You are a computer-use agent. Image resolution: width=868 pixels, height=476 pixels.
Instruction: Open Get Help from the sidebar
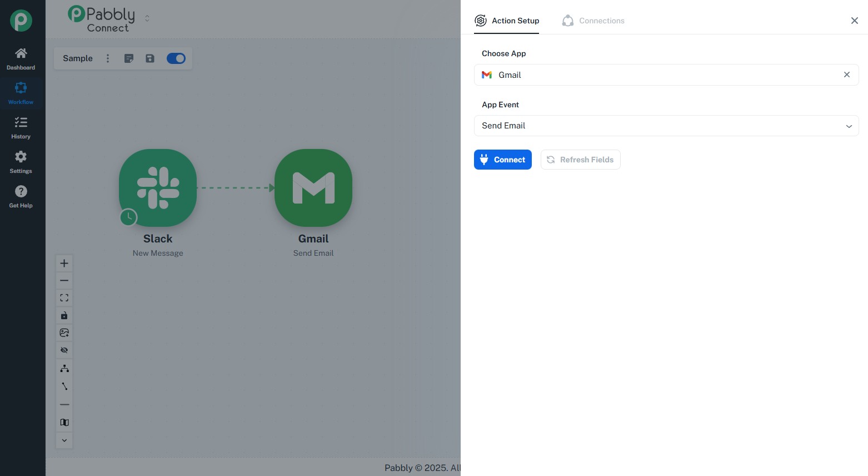click(x=21, y=197)
